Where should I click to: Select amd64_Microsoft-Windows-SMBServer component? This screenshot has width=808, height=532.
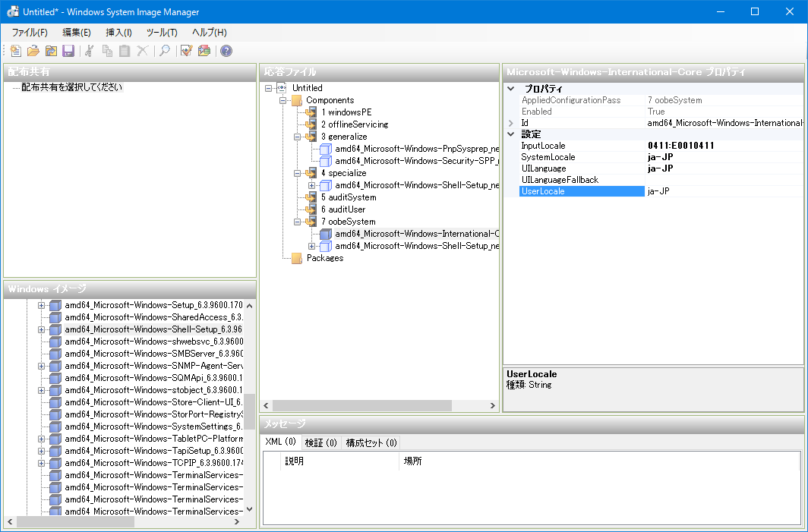click(x=153, y=354)
